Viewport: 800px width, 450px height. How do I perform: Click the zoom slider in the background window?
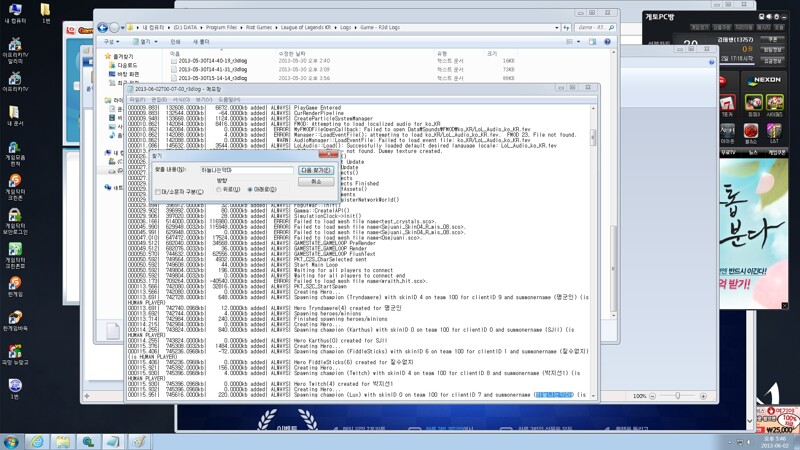tap(678, 396)
